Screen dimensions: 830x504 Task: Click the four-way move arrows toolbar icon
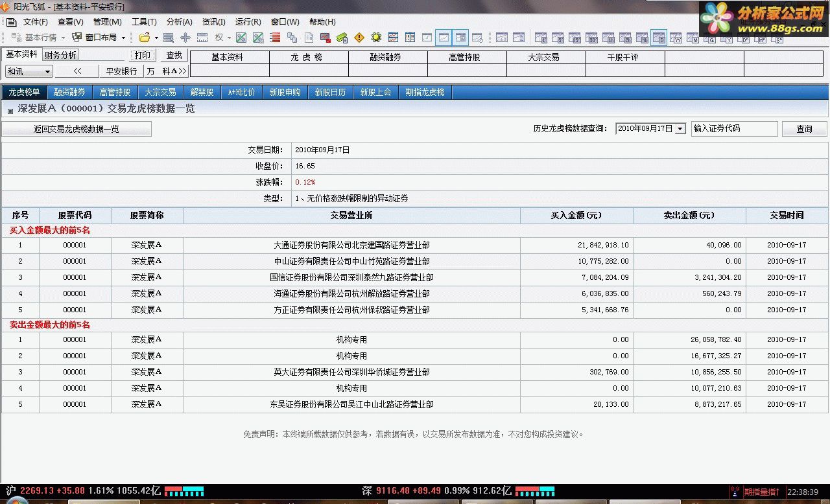(x=185, y=38)
